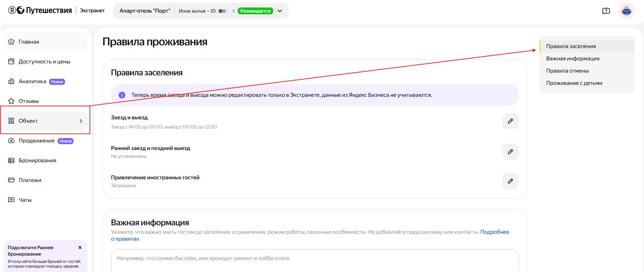
Task: Jump to Важная информация in page navigation
Action: pyautogui.click(x=587, y=59)
